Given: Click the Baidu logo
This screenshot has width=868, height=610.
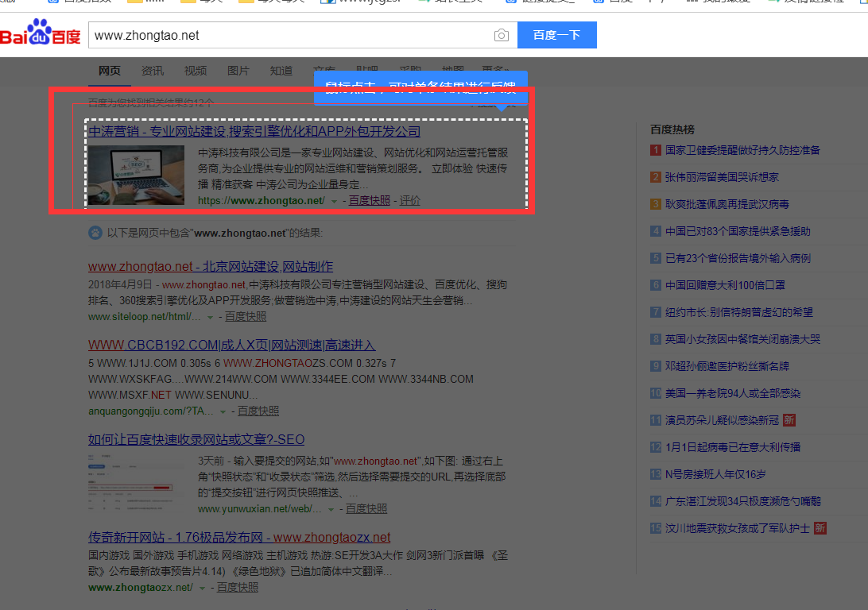Looking at the screenshot, I should [41, 35].
